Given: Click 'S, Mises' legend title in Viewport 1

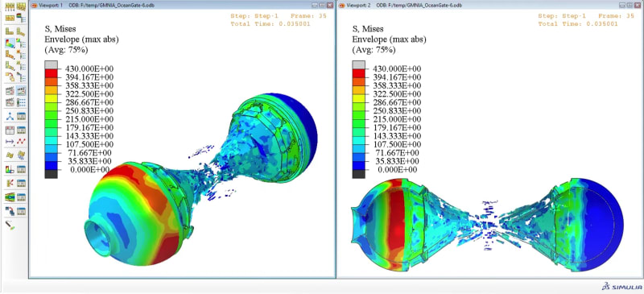Looking at the screenshot, I should point(60,29).
